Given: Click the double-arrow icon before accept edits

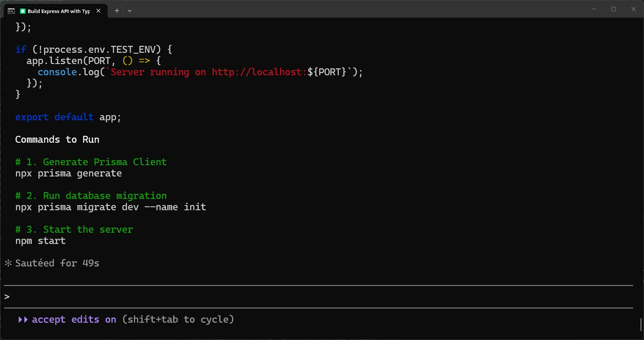Looking at the screenshot, I should (23, 320).
